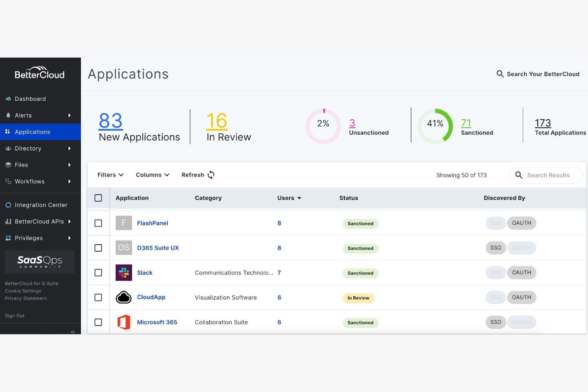Image resolution: width=588 pixels, height=392 pixels.
Task: Click the Sanctioned status badge for Slack
Action: 360,273
